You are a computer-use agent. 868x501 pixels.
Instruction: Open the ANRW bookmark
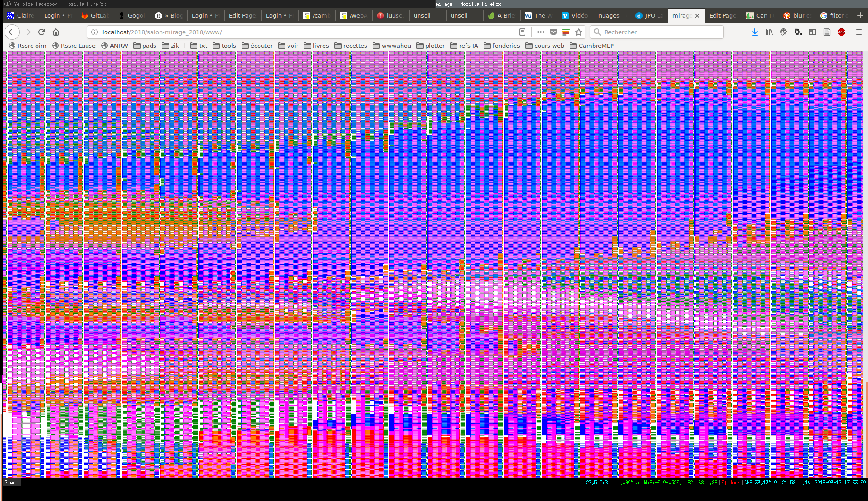point(114,46)
